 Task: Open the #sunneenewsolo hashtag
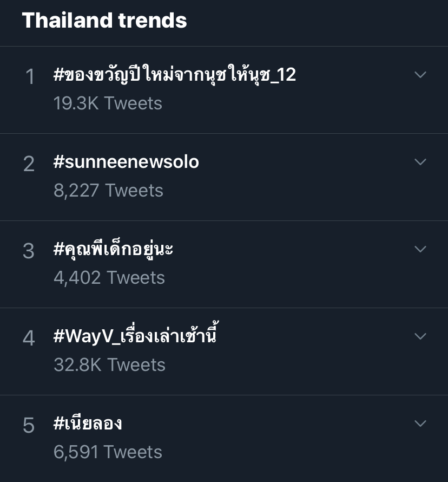click(x=126, y=162)
